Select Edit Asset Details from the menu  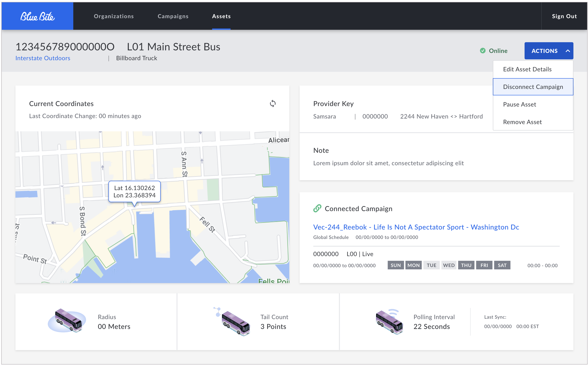(527, 69)
